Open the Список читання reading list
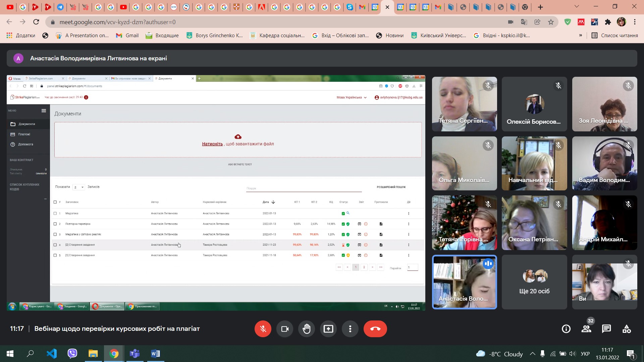 (x=614, y=36)
